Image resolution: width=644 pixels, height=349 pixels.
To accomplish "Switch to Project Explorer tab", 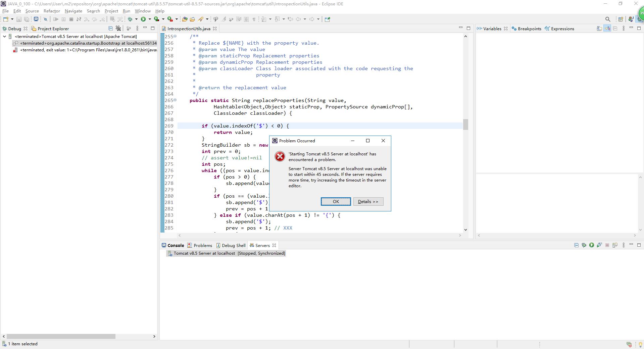I will click(x=50, y=29).
